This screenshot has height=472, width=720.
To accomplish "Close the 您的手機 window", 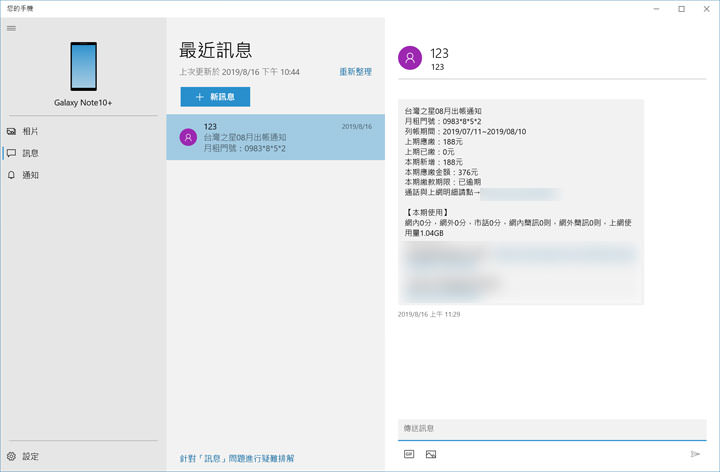I will tap(707, 9).
